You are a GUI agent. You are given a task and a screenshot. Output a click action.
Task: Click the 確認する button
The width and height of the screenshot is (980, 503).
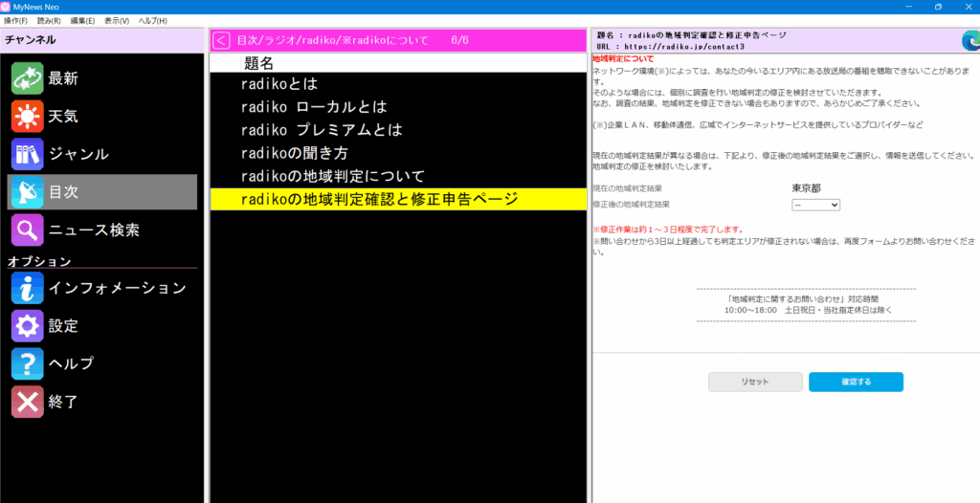pos(856,382)
